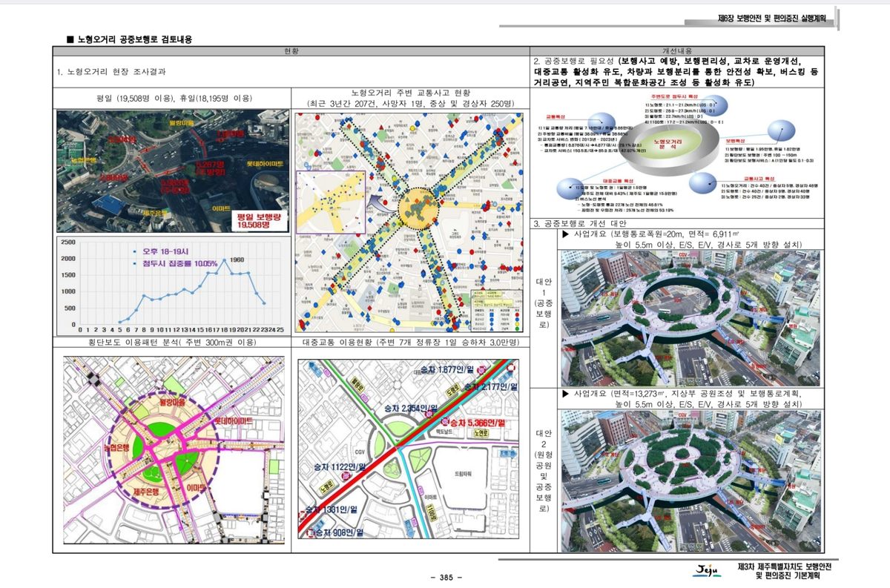Viewport: 890px width, 588px height.
Task: Select the heading '횡단보도 이용패턴 분석 (주변 300m권 이용)'
Action: (x=173, y=342)
